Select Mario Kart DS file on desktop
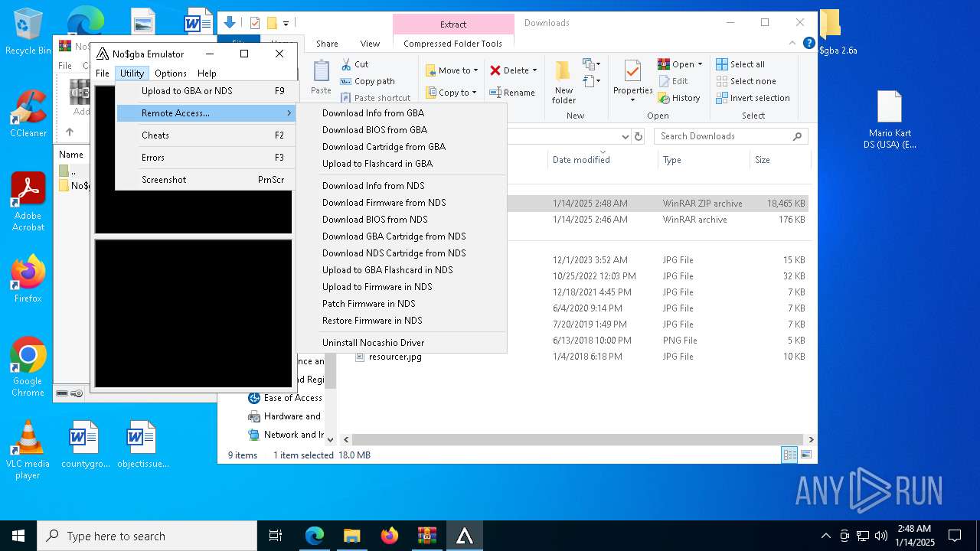This screenshot has height=551, width=980. pos(889,119)
